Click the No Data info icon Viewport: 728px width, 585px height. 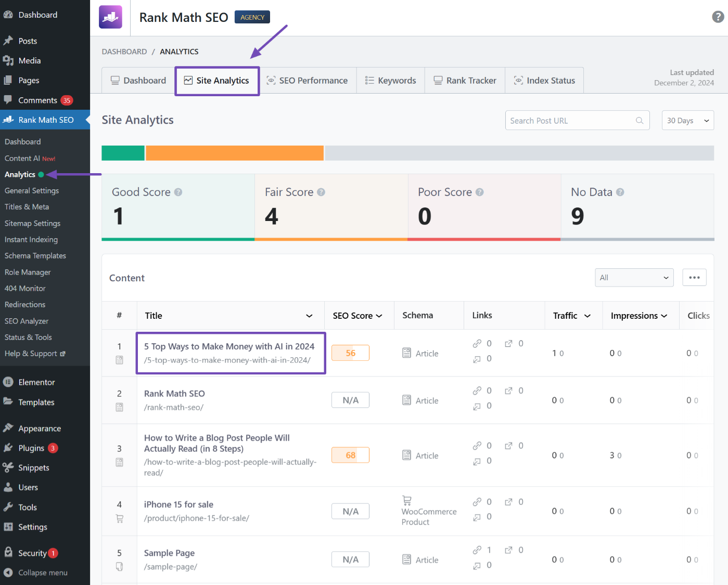620,192
